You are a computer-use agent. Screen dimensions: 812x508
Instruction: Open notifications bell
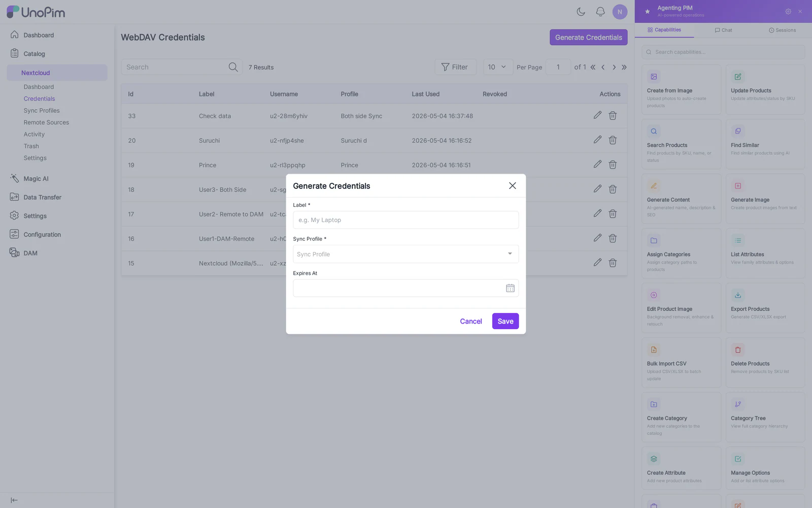click(600, 12)
